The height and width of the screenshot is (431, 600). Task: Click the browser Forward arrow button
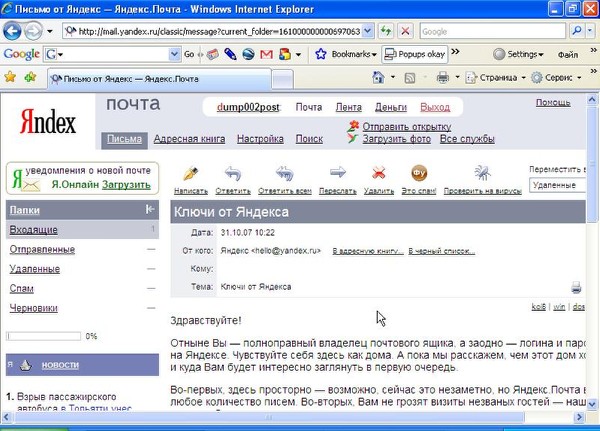[x=33, y=31]
